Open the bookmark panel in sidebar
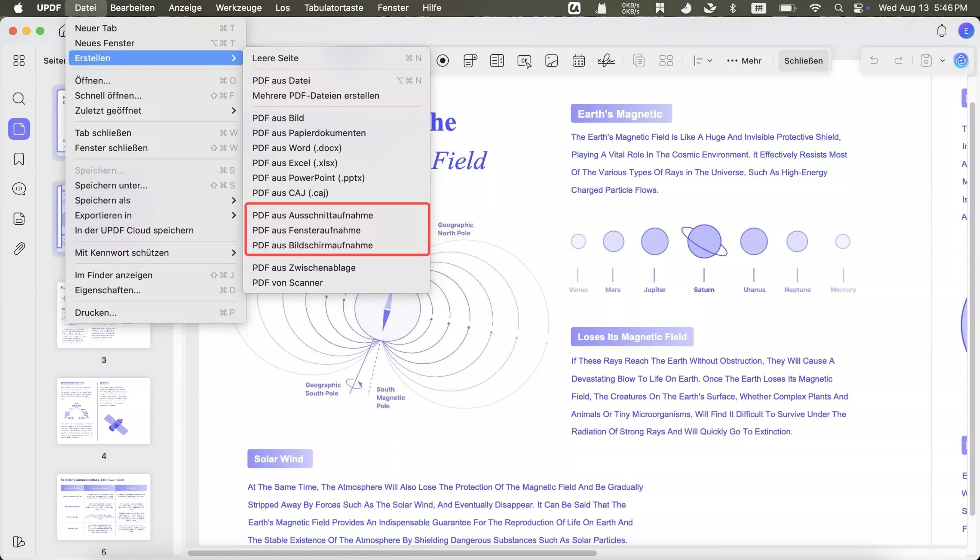 (x=19, y=159)
